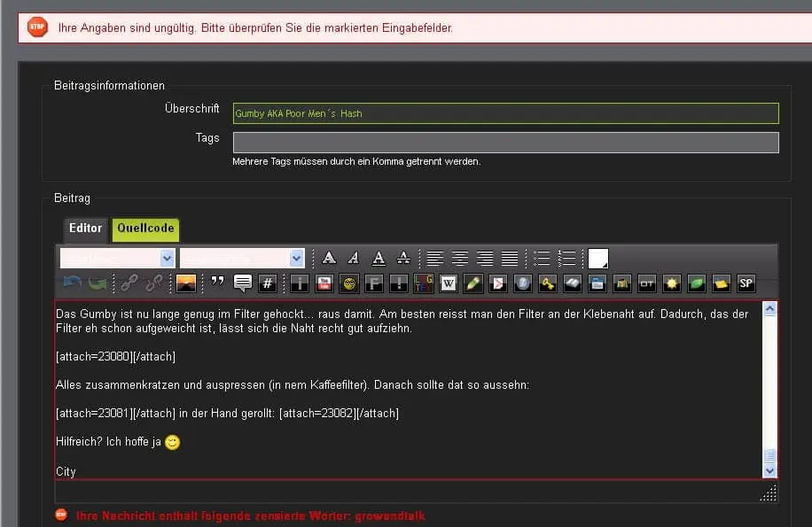
Task: Insert an image using the picture icon
Action: (x=186, y=283)
